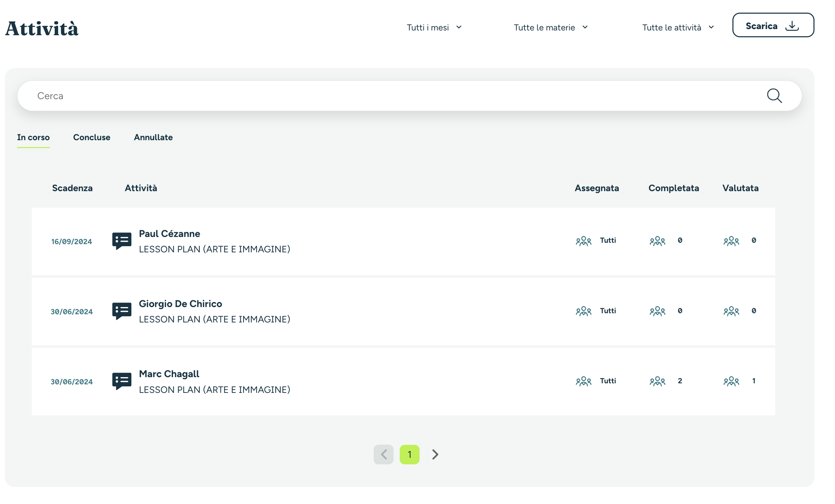
Task: Switch to the In corso tab
Action: pos(34,137)
